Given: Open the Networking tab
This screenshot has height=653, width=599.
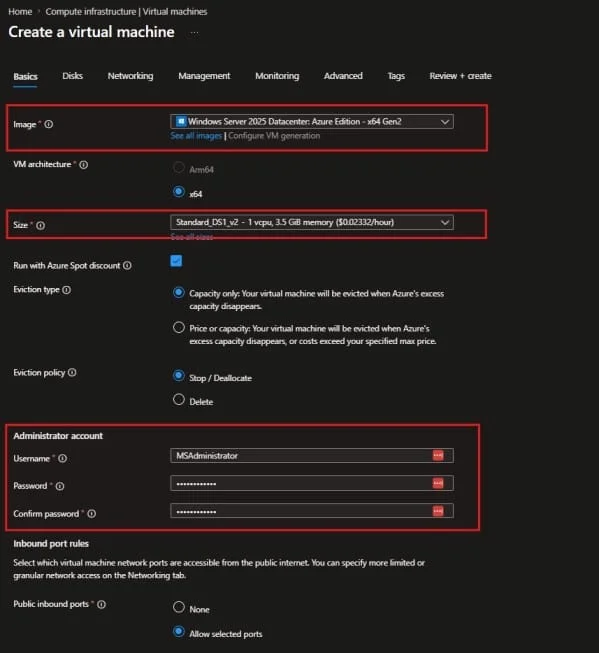Looking at the screenshot, I should point(130,76).
